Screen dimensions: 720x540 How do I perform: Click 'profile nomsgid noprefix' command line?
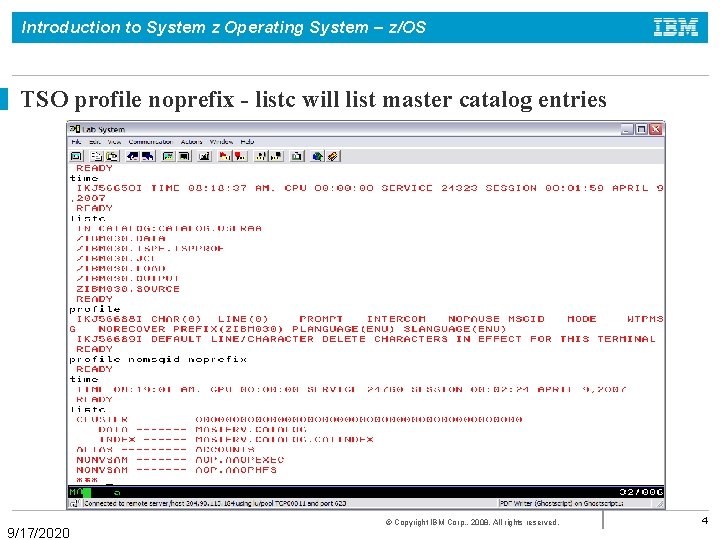[158, 359]
